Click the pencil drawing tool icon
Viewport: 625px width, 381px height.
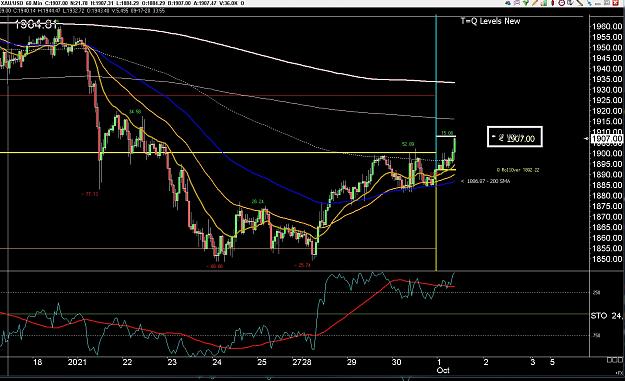coord(535,3)
